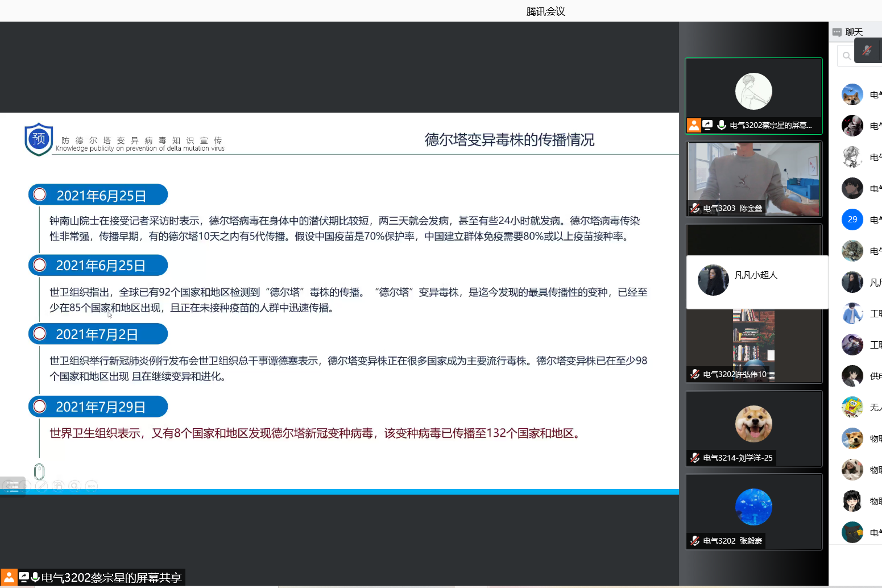Click the list panel icon at left edge
882x588 pixels.
pos(12,487)
